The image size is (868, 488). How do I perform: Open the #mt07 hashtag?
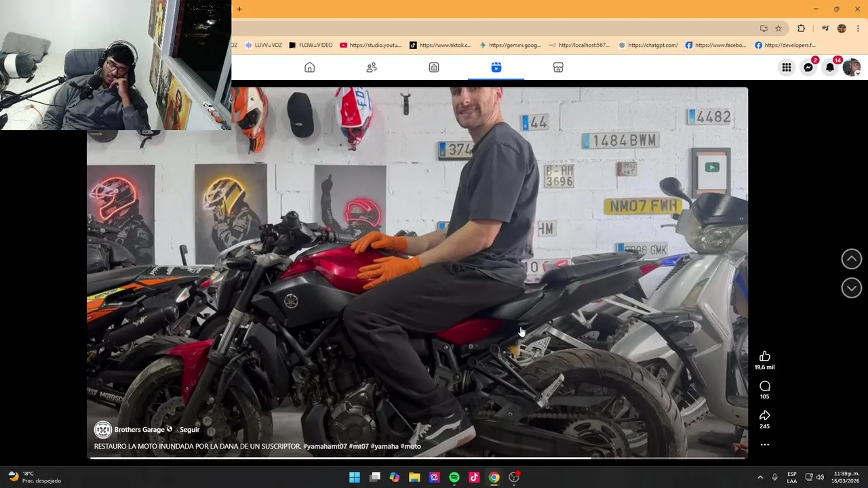point(359,447)
